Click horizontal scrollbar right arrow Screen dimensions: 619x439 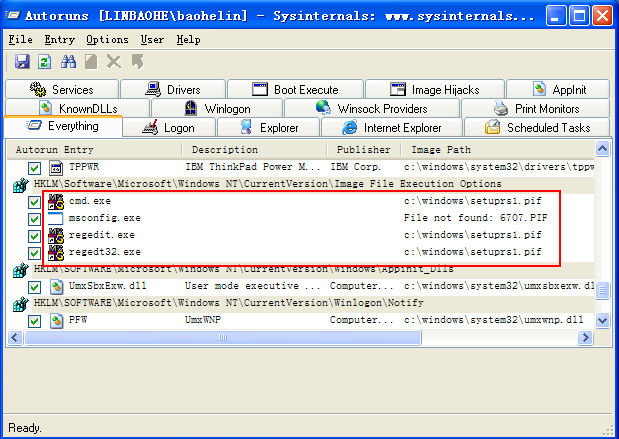[x=586, y=338]
